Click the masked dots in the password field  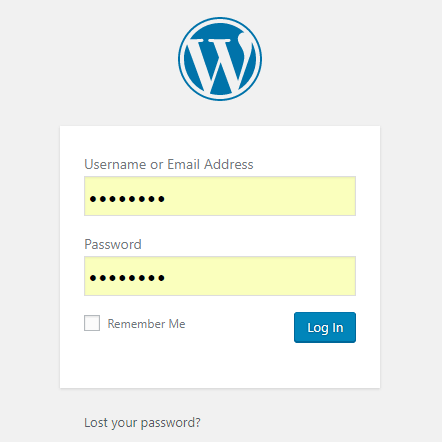click(127, 278)
